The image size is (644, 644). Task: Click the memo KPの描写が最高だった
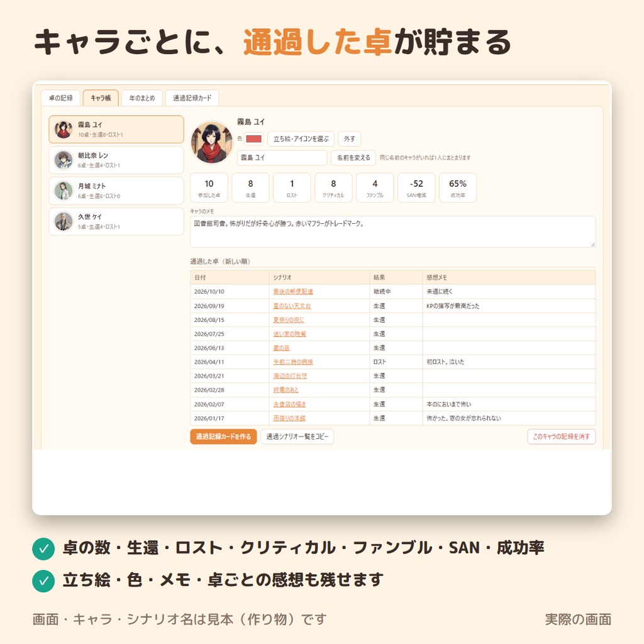coord(453,306)
